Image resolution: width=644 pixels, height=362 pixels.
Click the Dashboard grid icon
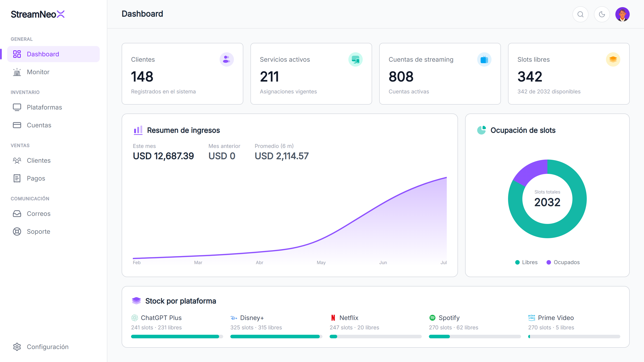(x=17, y=54)
